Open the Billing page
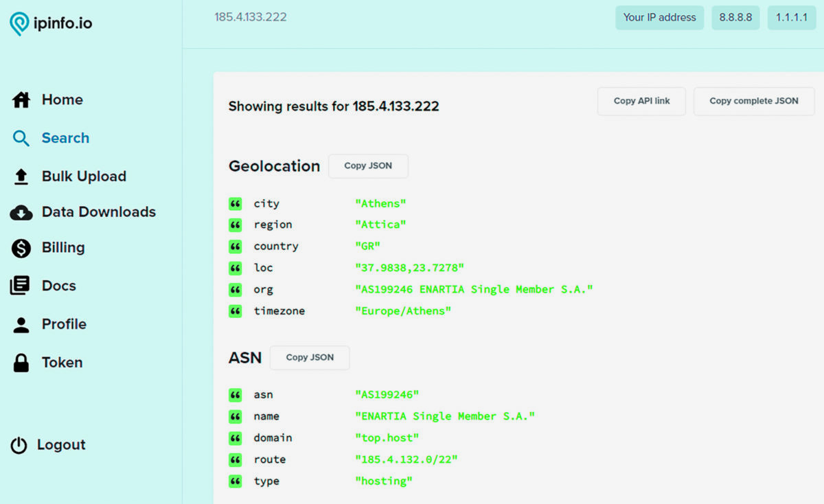This screenshot has width=824, height=504. coord(63,248)
